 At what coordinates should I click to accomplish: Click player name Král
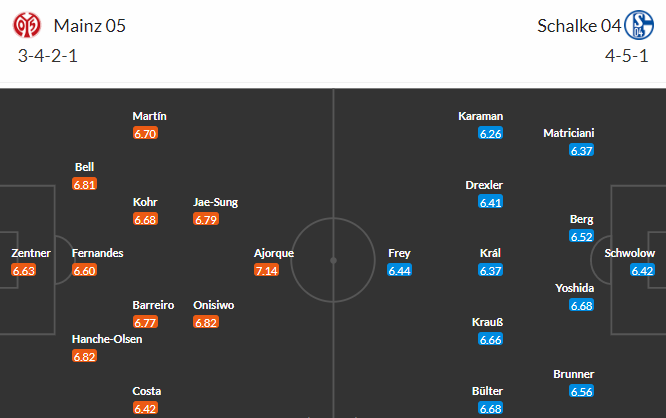490,253
